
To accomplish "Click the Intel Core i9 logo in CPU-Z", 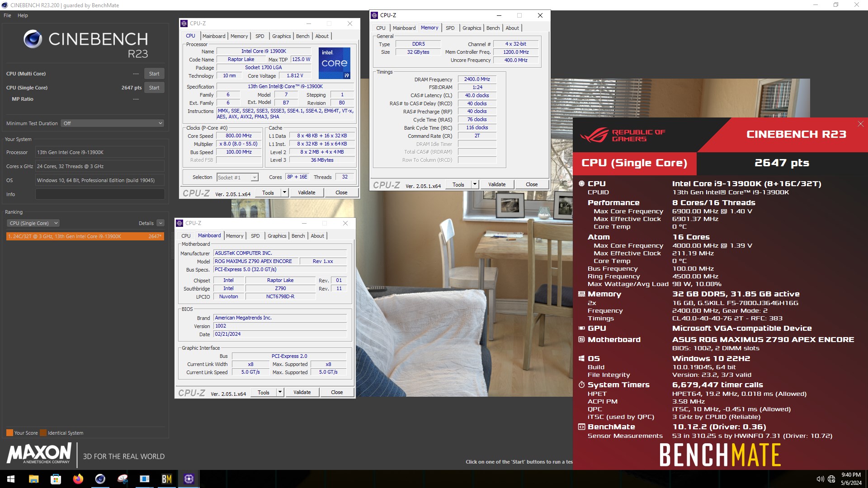I will click(335, 63).
